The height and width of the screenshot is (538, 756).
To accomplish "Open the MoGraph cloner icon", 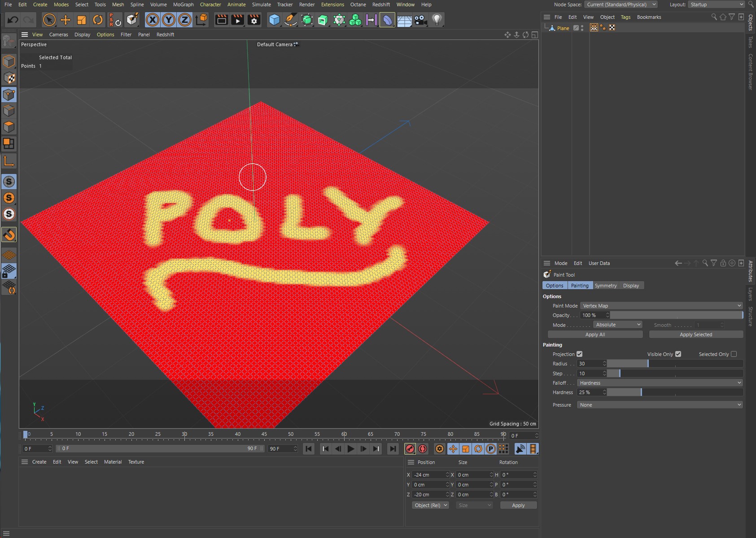I will coord(355,20).
